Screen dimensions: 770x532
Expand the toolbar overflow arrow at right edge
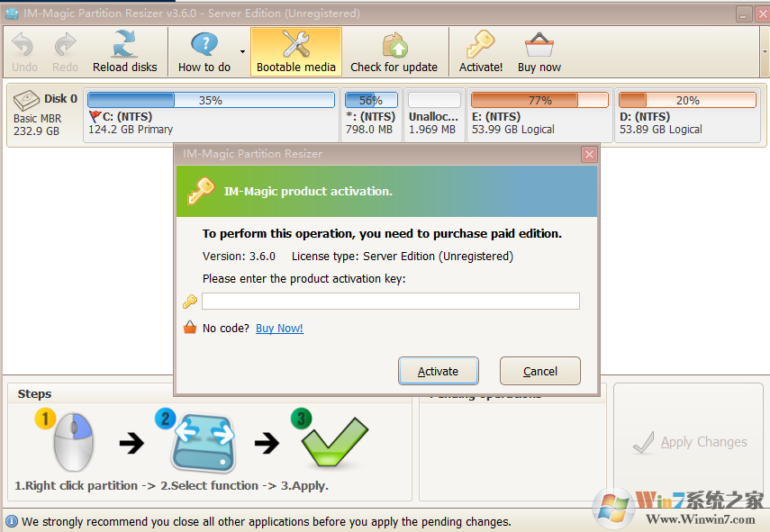point(765,51)
